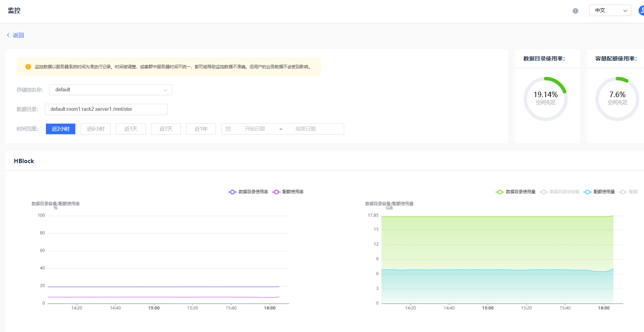Click the 17.85 axis value in right chart
This screenshot has width=644, height=332.
pos(373,215)
